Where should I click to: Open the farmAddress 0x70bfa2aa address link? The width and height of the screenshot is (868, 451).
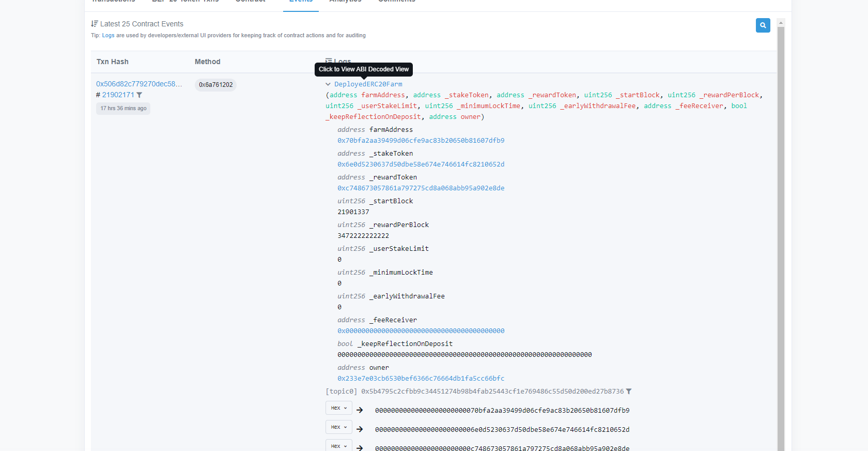pos(421,141)
